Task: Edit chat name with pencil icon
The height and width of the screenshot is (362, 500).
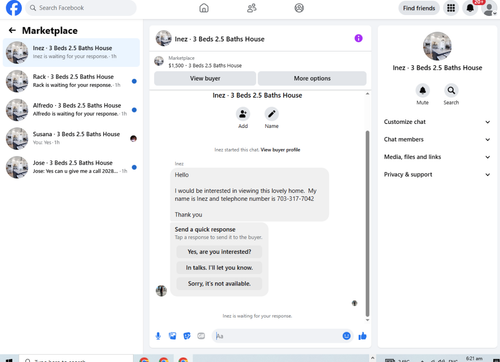Action: coord(272,114)
